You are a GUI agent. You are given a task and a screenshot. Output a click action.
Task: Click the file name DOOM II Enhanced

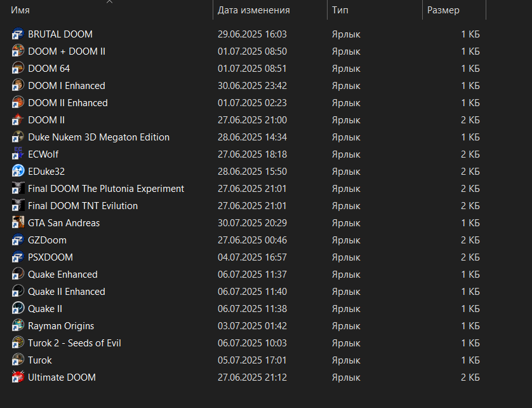click(x=68, y=103)
